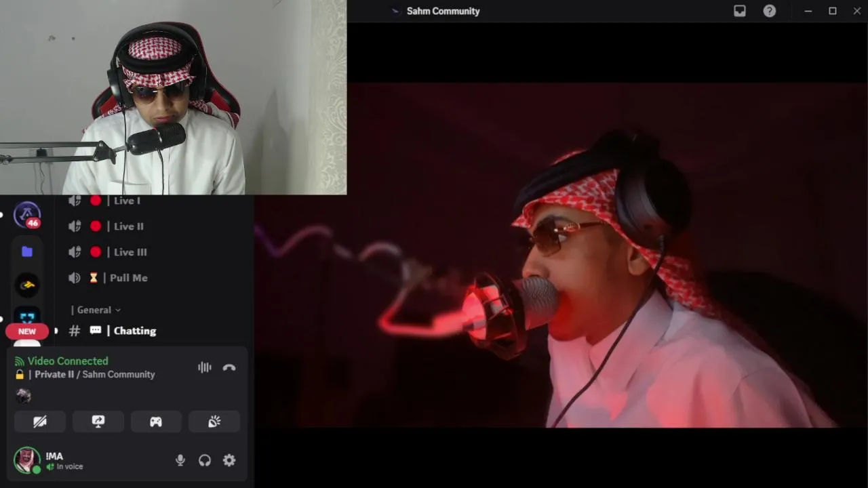Screen dimensions: 868x488
Task: Open the blue server folder icon
Action: pyautogui.click(x=27, y=251)
